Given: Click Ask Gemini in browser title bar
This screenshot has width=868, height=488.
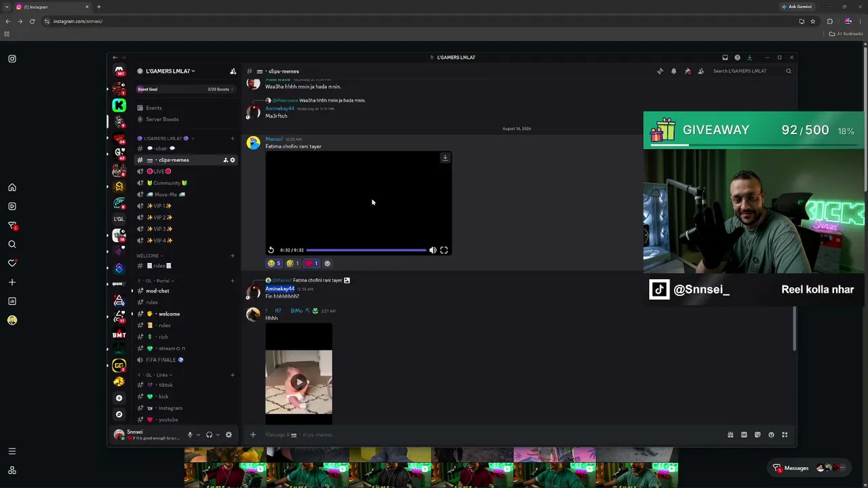Looking at the screenshot, I should pos(797,7).
